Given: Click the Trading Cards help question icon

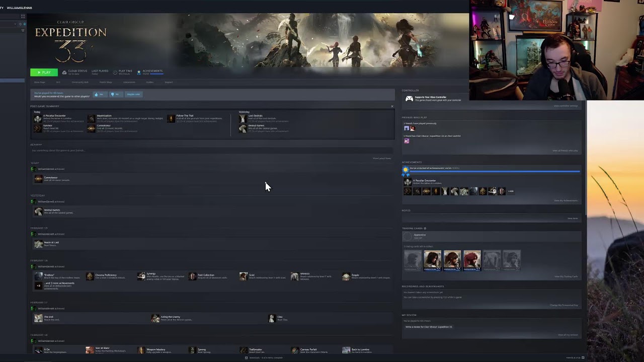Looking at the screenshot, I should pyautogui.click(x=425, y=228).
